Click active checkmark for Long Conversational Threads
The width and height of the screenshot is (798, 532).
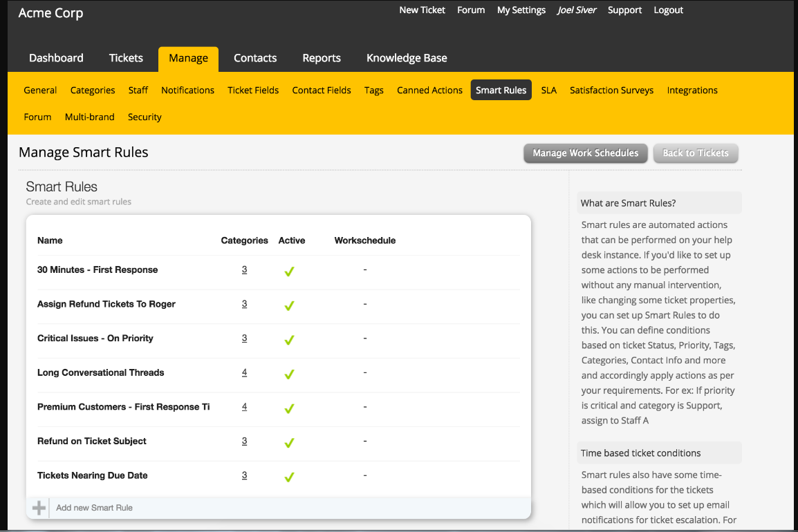289,374
